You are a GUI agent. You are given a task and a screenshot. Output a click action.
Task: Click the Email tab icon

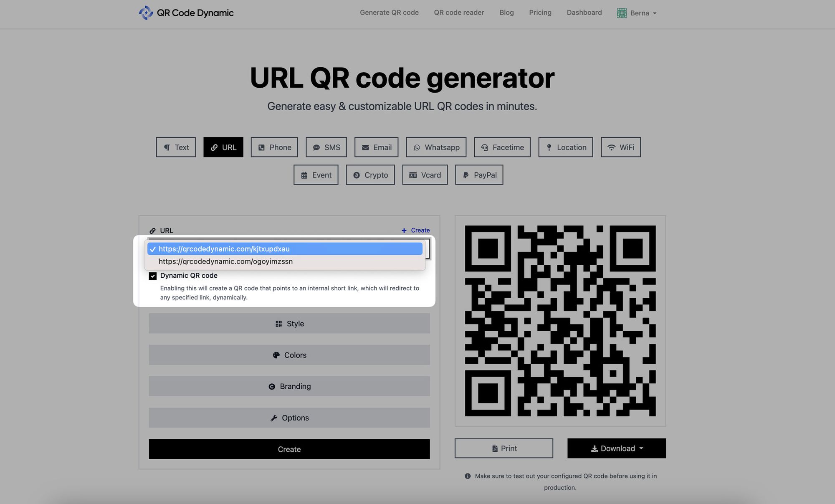pos(364,147)
